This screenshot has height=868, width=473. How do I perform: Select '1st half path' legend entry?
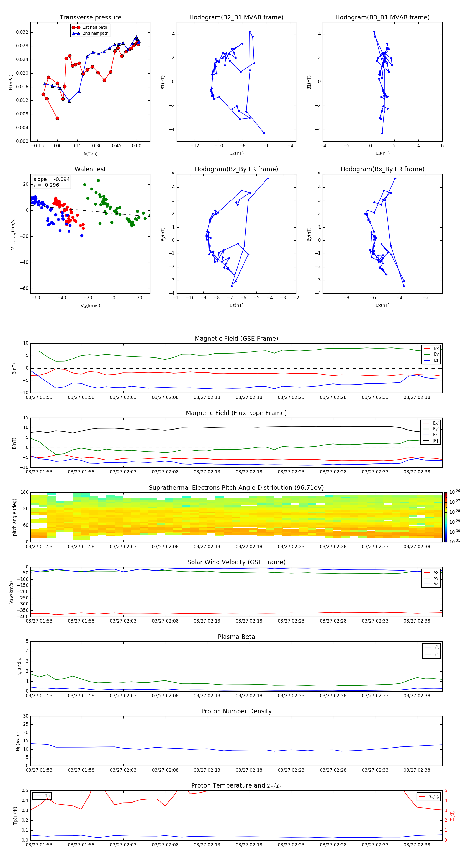90,27
